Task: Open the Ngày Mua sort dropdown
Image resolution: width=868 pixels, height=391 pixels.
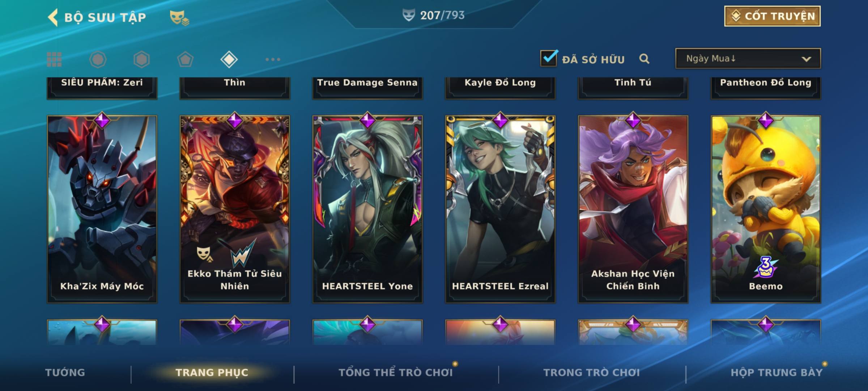Action: [748, 58]
